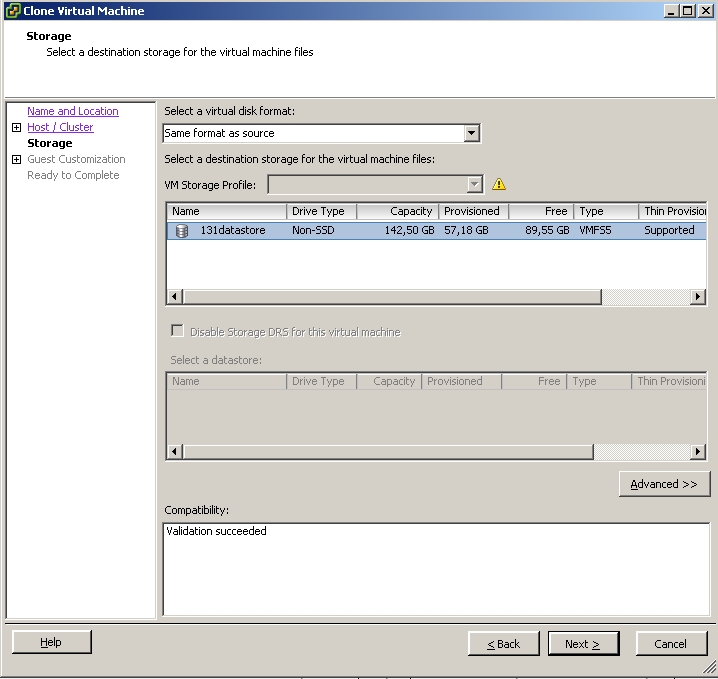
Task: Select Guest Customization step in sidebar
Action: [x=76, y=159]
